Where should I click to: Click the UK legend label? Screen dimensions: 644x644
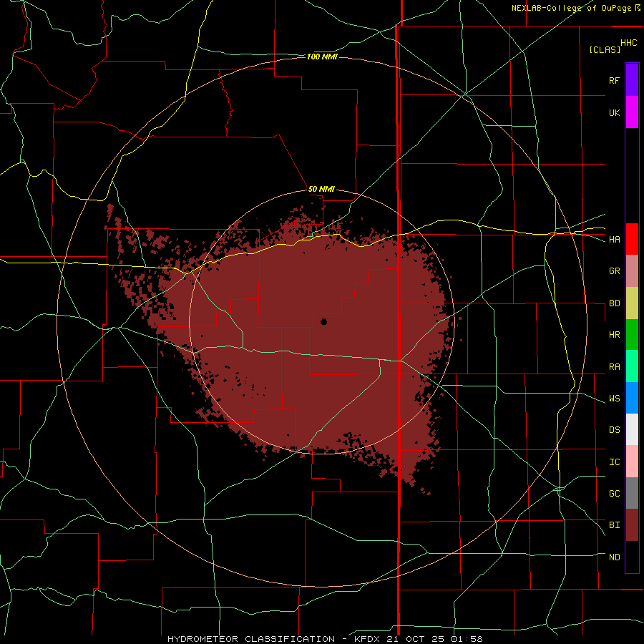pyautogui.click(x=614, y=112)
